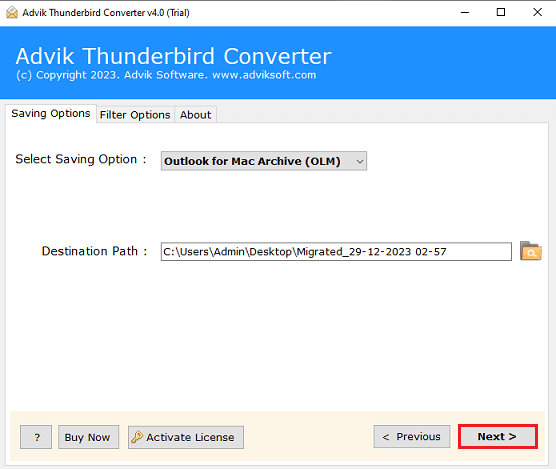Image resolution: width=556 pixels, height=469 pixels.
Task: Open help with the ? button
Action: 36,437
